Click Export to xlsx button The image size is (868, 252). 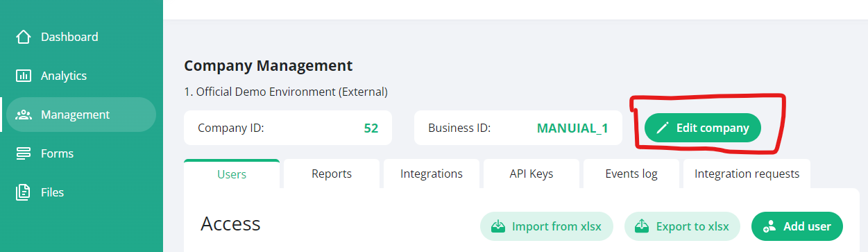pos(682,226)
